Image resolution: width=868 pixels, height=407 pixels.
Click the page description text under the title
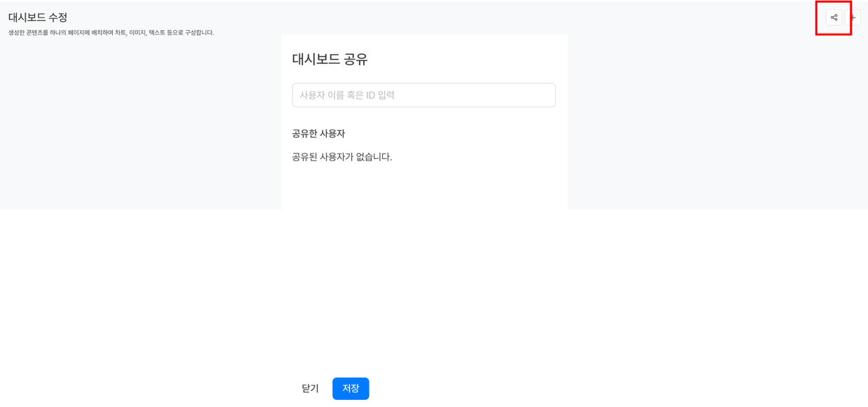coord(111,33)
